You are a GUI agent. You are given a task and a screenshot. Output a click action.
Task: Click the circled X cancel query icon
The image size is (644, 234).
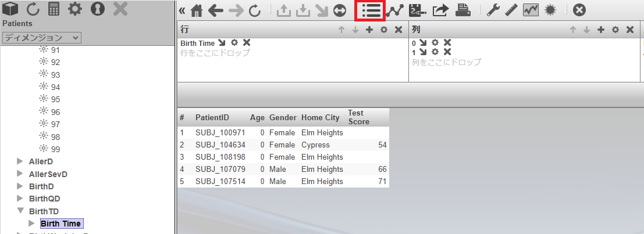point(579,10)
